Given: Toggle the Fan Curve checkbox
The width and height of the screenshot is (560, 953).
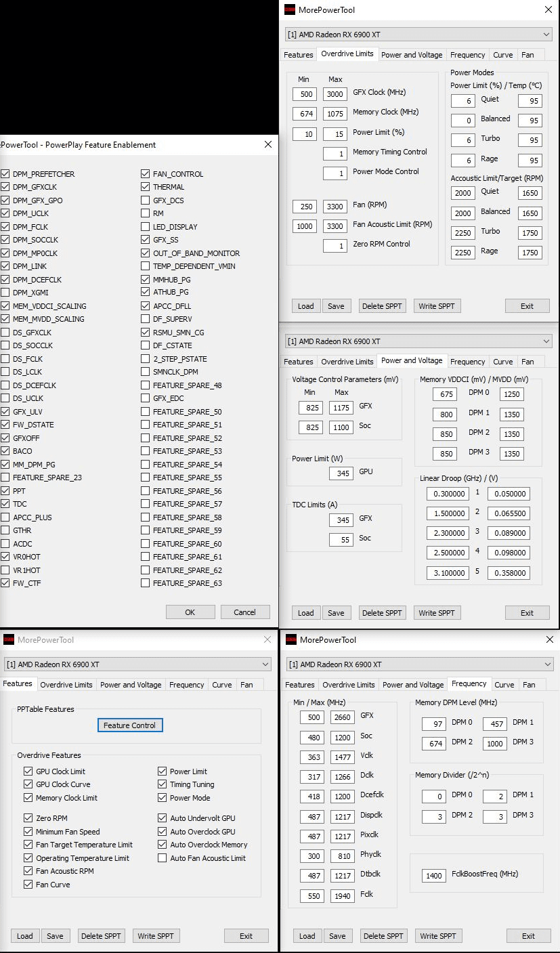Looking at the screenshot, I should point(28,885).
